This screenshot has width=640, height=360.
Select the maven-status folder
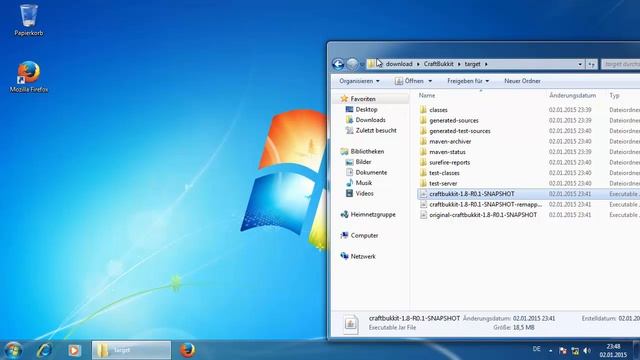coord(447,152)
